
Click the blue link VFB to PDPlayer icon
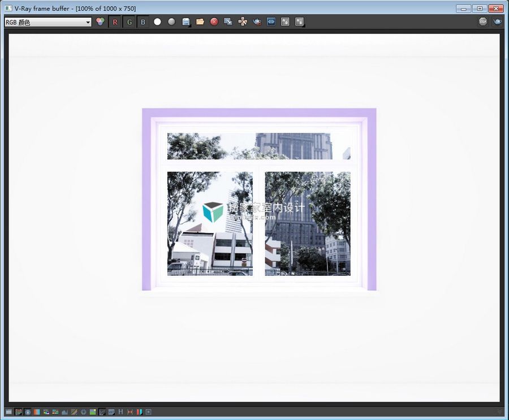(x=271, y=21)
